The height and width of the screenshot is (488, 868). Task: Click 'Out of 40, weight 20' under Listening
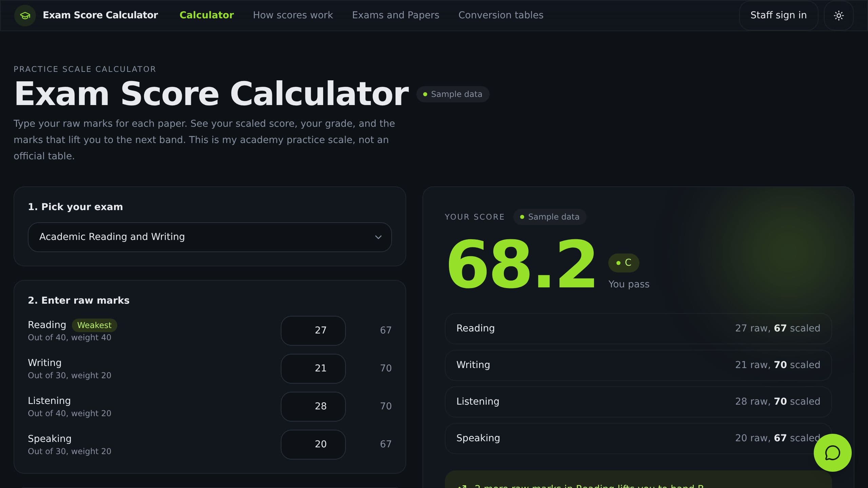pyautogui.click(x=70, y=413)
